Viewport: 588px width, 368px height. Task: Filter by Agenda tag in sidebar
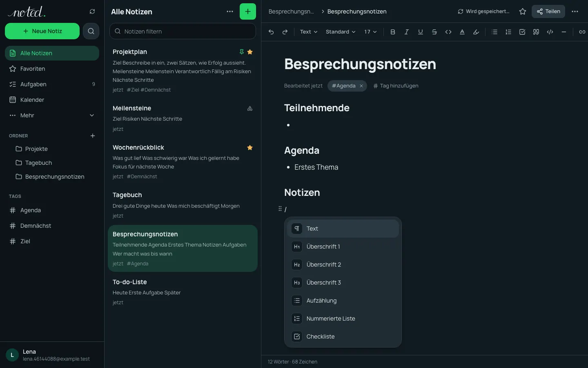[x=52, y=210]
